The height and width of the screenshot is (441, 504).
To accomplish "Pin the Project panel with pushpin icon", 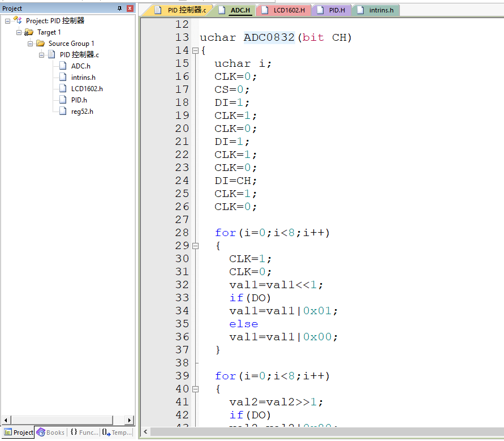I will (119, 8).
